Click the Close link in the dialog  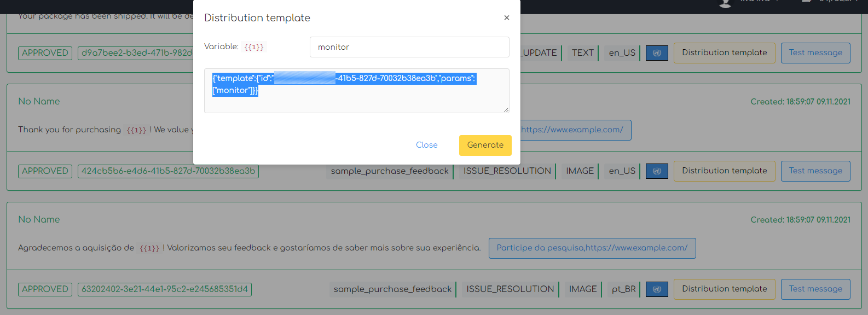[426, 145]
